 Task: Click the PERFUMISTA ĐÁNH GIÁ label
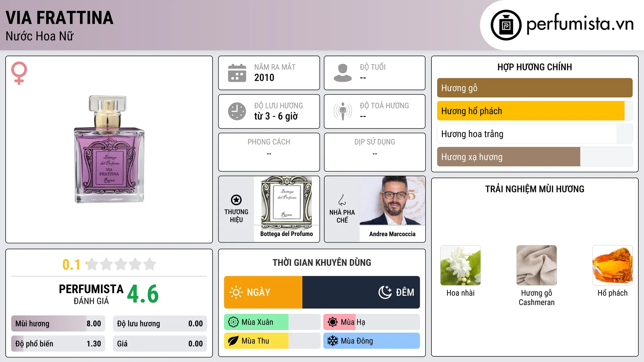coord(91,294)
